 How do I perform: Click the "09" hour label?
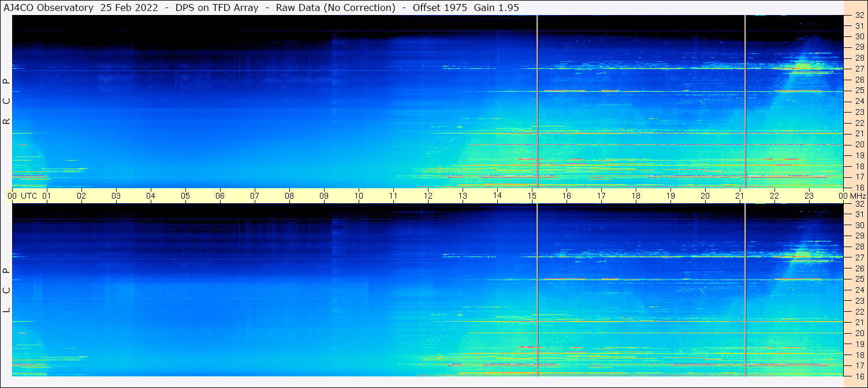(324, 196)
